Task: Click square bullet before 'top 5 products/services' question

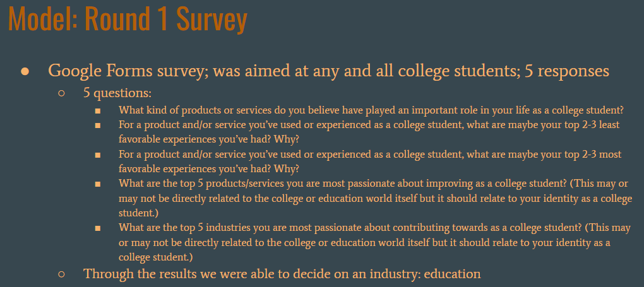Action: point(98,184)
